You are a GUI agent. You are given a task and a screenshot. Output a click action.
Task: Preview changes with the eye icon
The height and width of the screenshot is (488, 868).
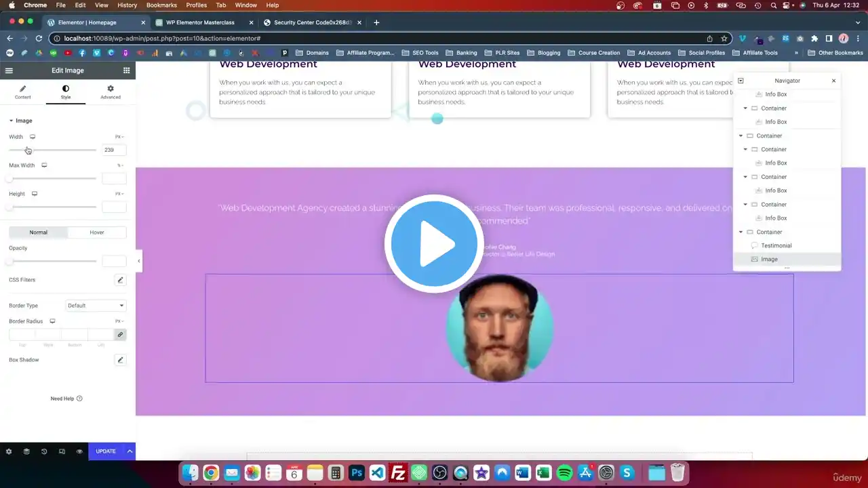[x=79, y=451]
